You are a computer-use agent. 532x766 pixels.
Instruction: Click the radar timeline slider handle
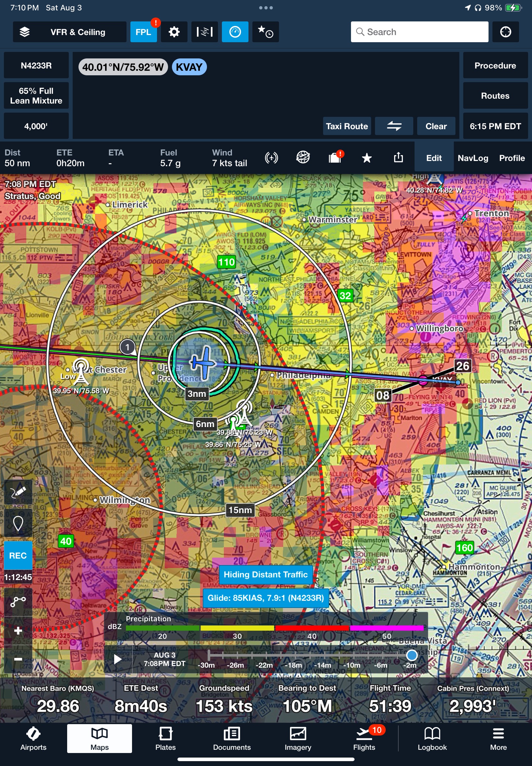[412, 655]
